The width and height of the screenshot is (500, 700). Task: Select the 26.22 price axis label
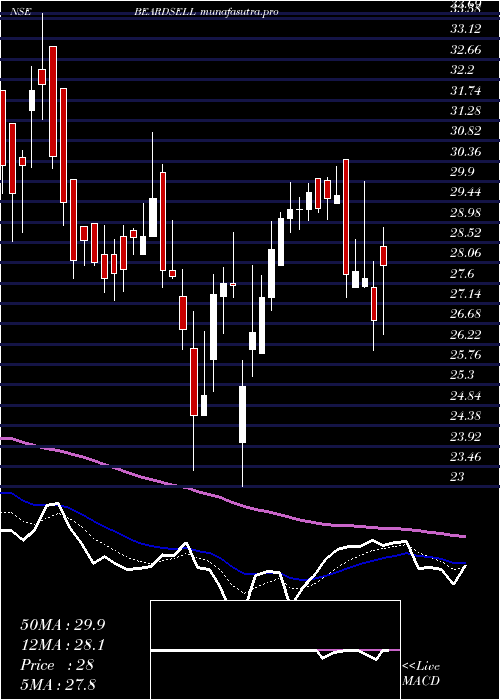466,335
